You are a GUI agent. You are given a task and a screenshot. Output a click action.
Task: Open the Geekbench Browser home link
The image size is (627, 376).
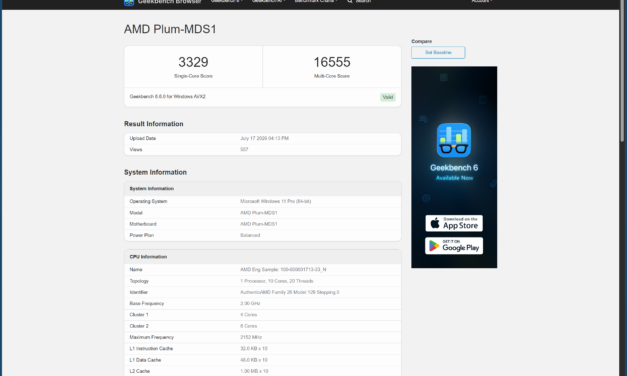(x=163, y=2)
